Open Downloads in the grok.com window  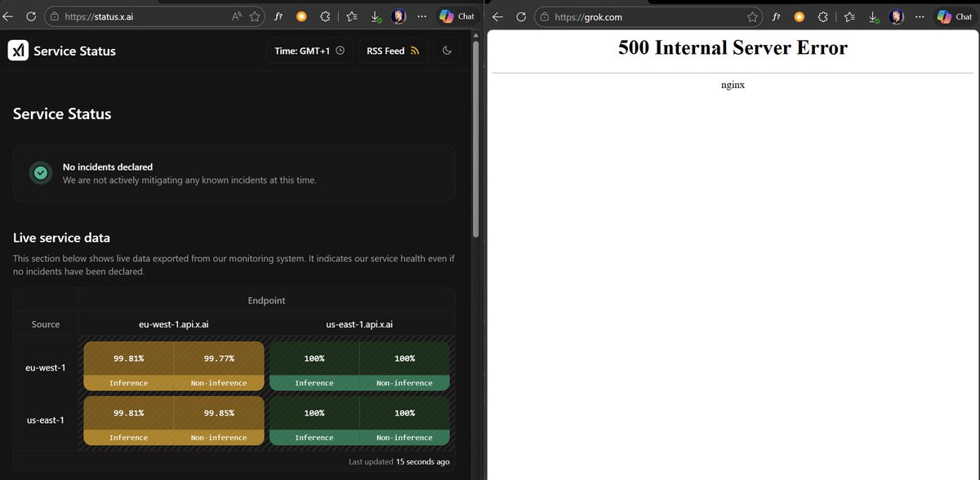873,16
